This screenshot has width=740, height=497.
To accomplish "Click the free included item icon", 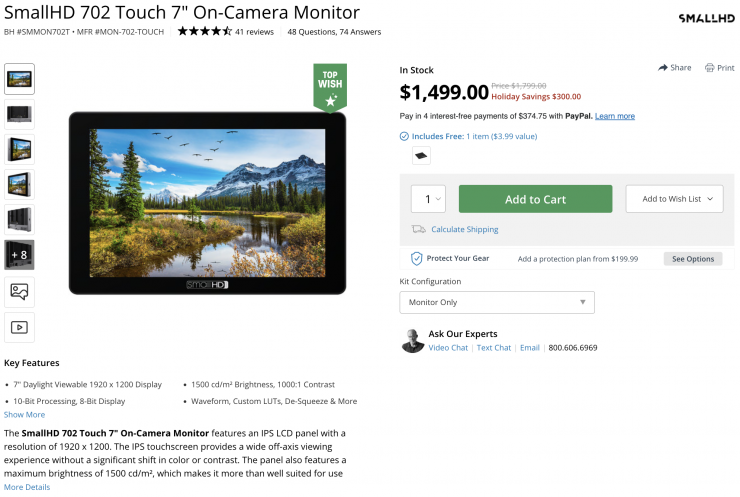I will pos(421,155).
